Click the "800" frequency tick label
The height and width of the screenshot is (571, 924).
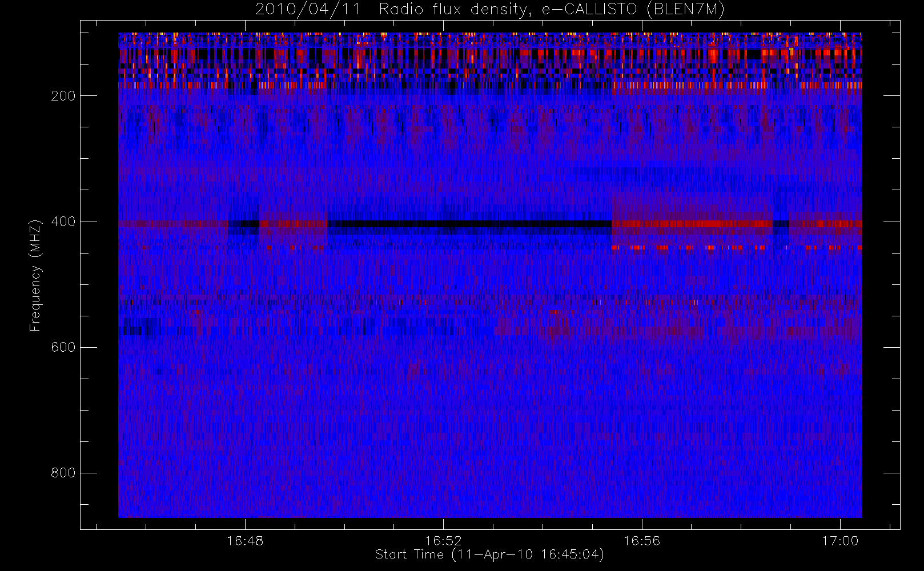63,473
